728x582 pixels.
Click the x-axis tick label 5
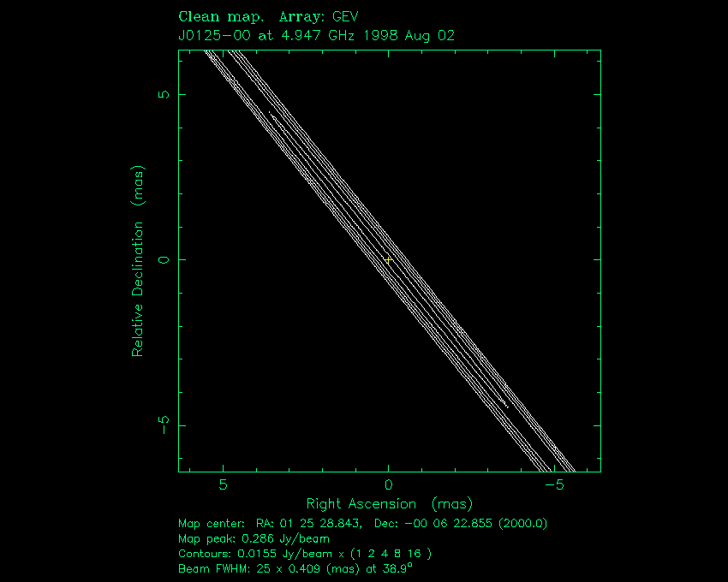click(223, 484)
